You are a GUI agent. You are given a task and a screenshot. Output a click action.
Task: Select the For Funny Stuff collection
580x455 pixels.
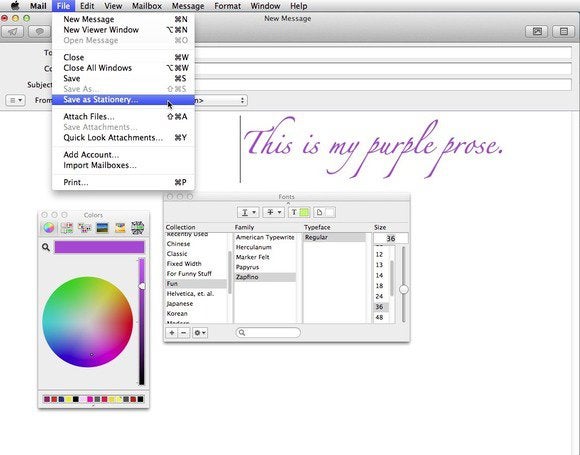[x=196, y=274]
